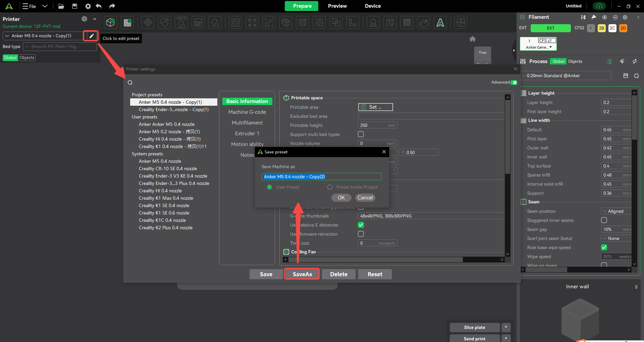This screenshot has width=644, height=342.
Task: Click the Measure ruler tool icon
Action: coord(353,22)
